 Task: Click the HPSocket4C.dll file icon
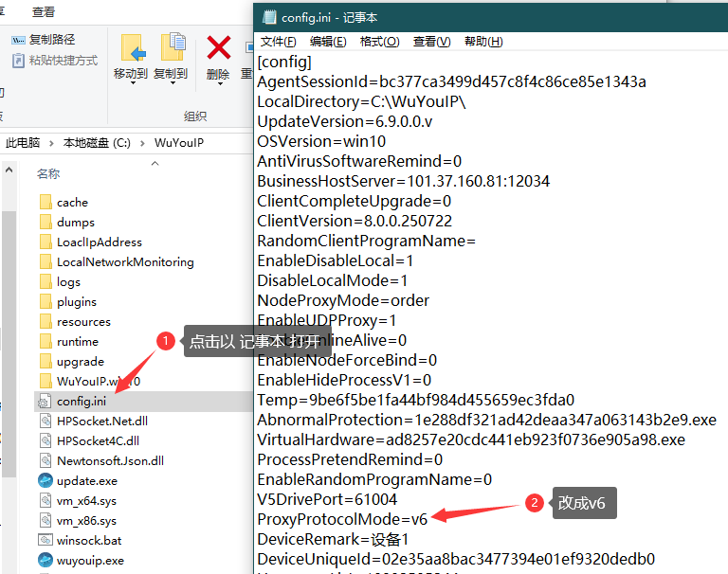coord(45,440)
